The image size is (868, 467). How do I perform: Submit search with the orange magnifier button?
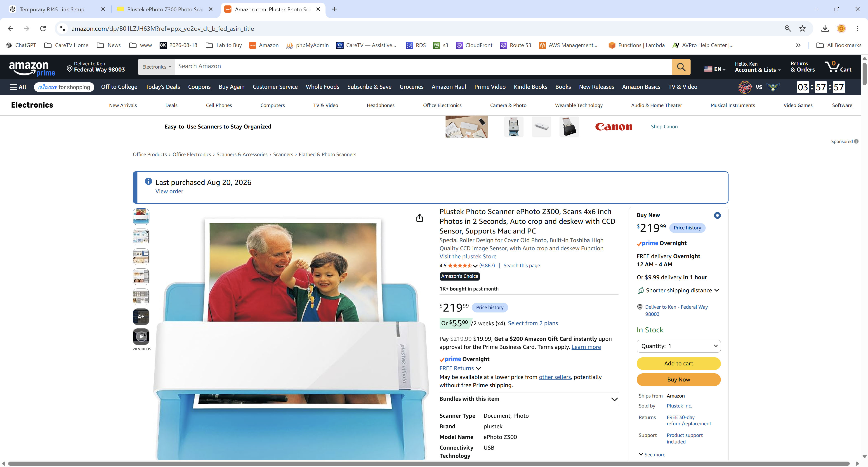pos(681,67)
